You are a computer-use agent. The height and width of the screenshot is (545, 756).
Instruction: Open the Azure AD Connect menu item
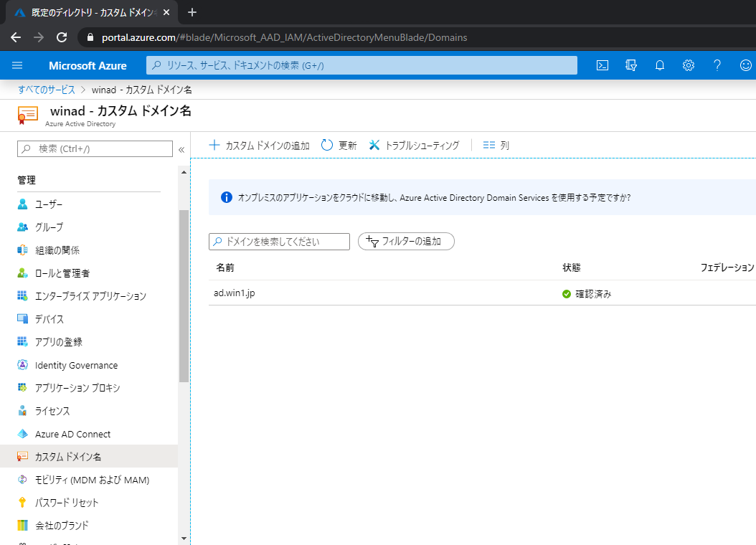[89, 434]
